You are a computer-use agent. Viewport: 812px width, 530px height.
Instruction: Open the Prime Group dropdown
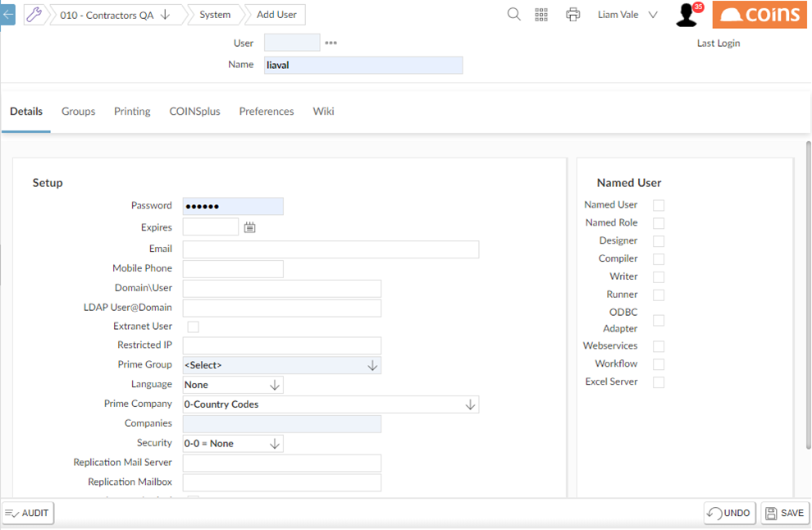[373, 364]
